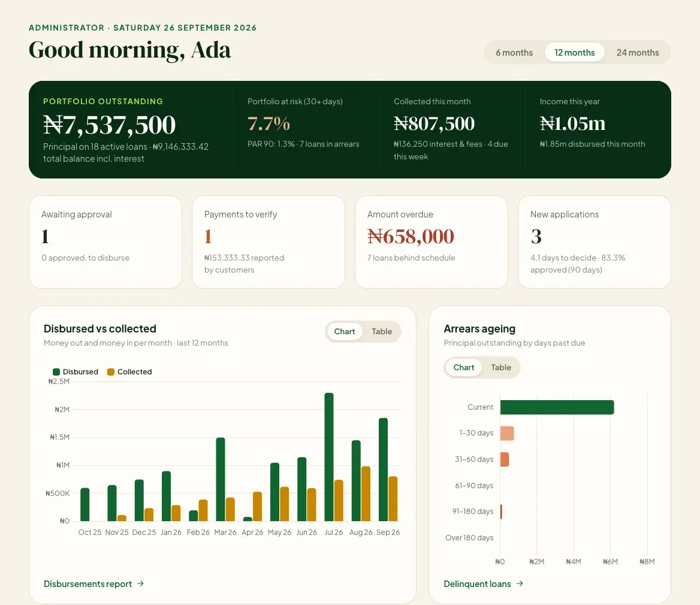Toggle the Collected legend swatch

[111, 372]
